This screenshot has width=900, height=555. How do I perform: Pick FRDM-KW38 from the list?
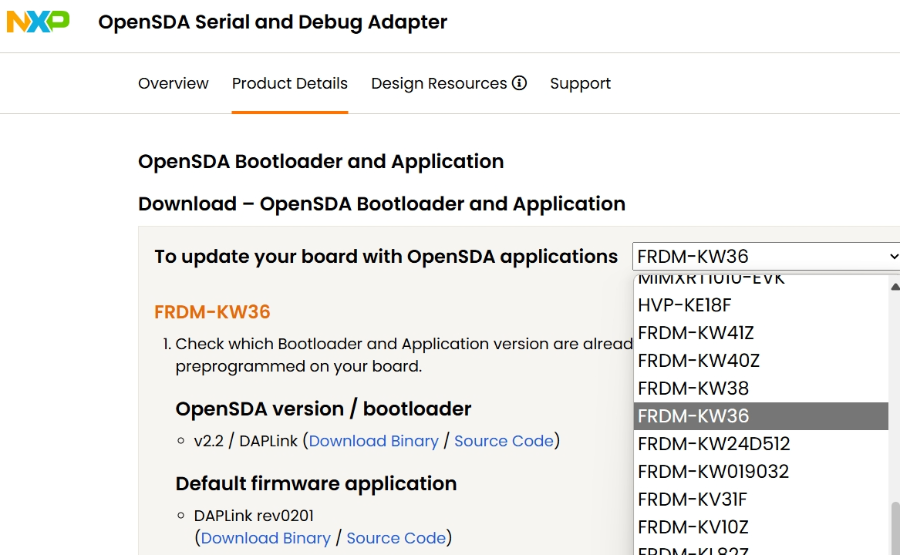point(693,388)
